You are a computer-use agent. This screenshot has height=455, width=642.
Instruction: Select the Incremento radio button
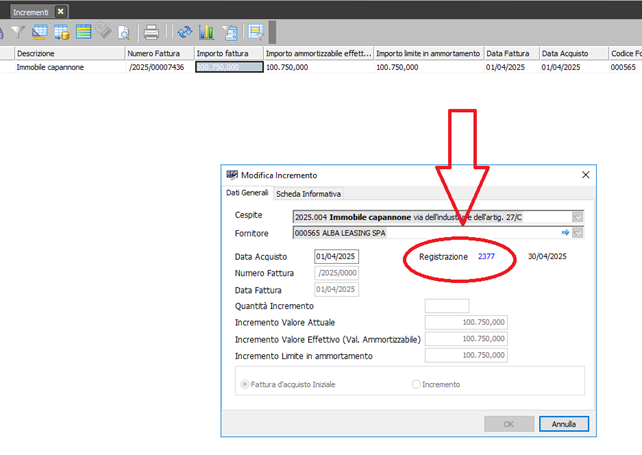pos(416,383)
